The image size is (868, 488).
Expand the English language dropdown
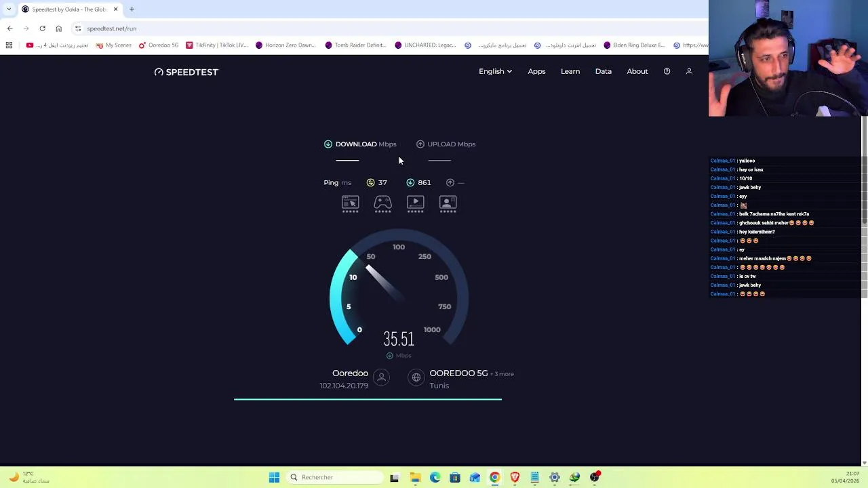[495, 71]
